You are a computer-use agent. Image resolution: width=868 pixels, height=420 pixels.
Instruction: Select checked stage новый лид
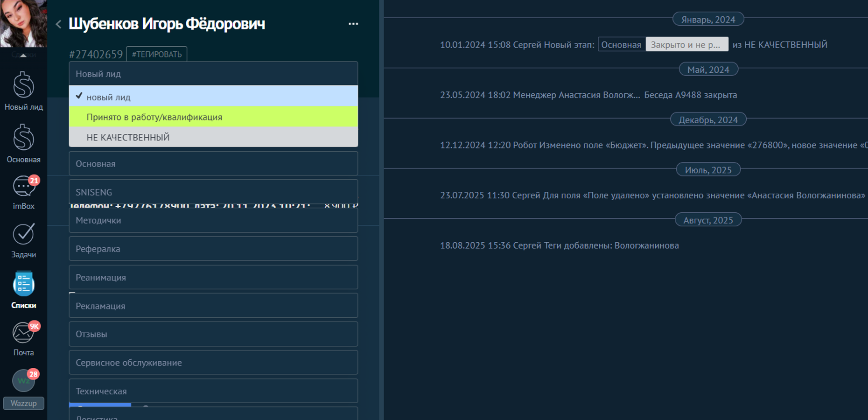[213, 97]
